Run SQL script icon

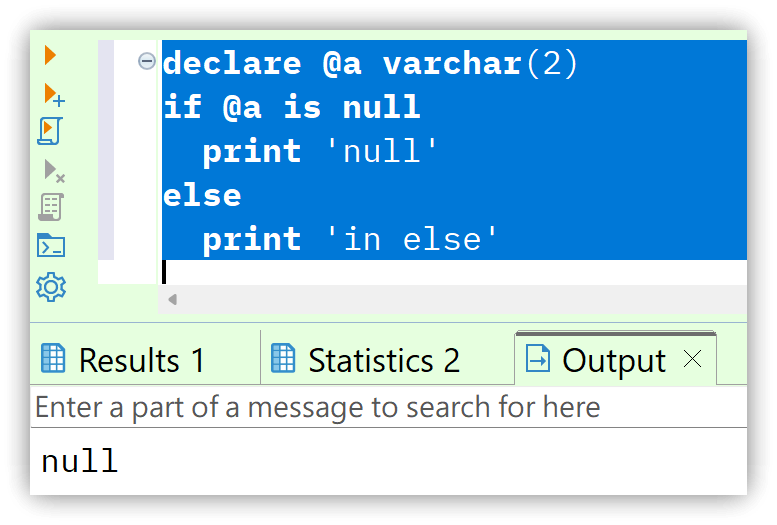coord(51,131)
